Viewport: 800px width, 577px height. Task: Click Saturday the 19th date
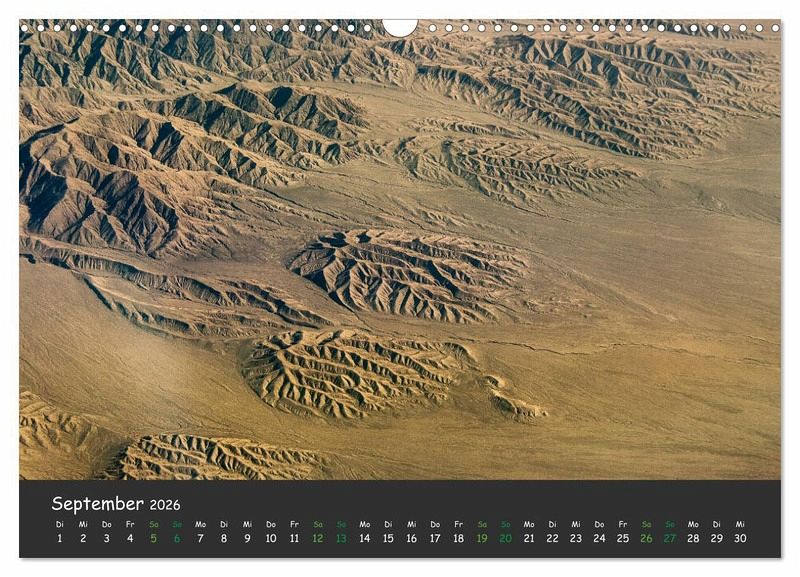pos(482,538)
